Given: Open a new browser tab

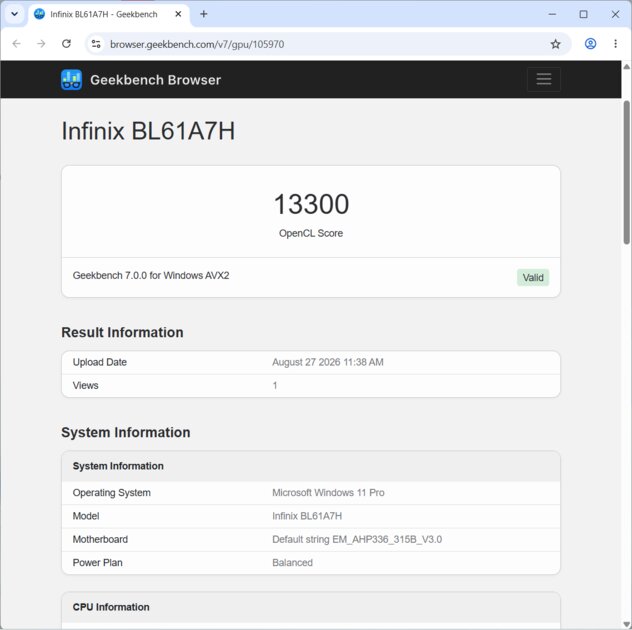Looking at the screenshot, I should click(x=204, y=14).
